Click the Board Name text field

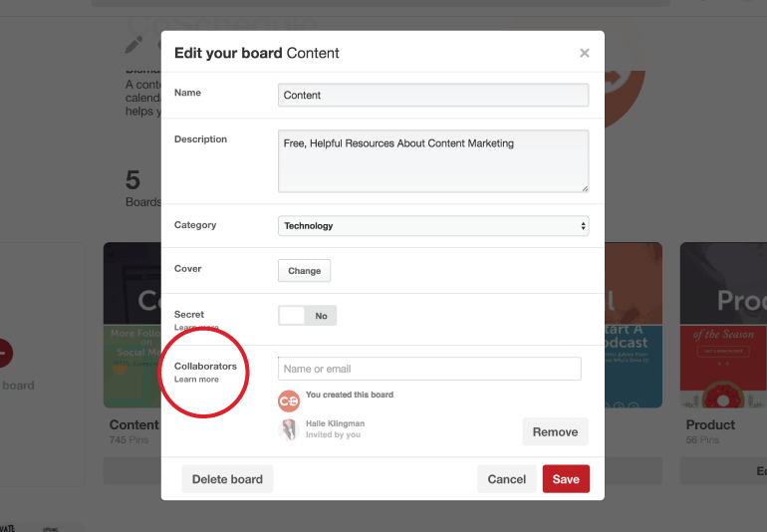tap(433, 95)
